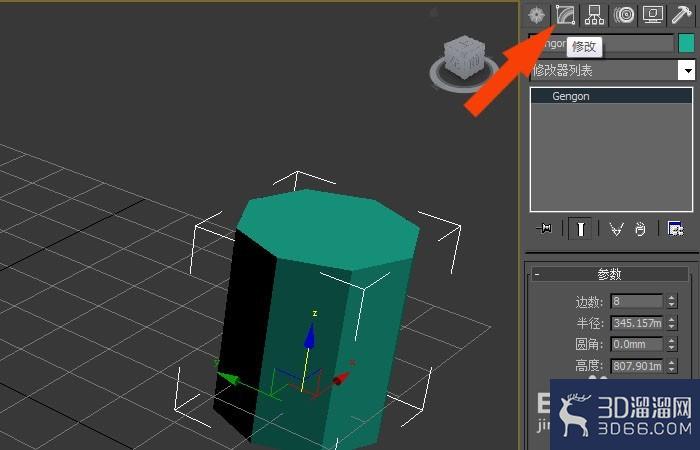The image size is (700, 450).
Task: Click the 半径 spinner arrows
Action: tap(672, 323)
